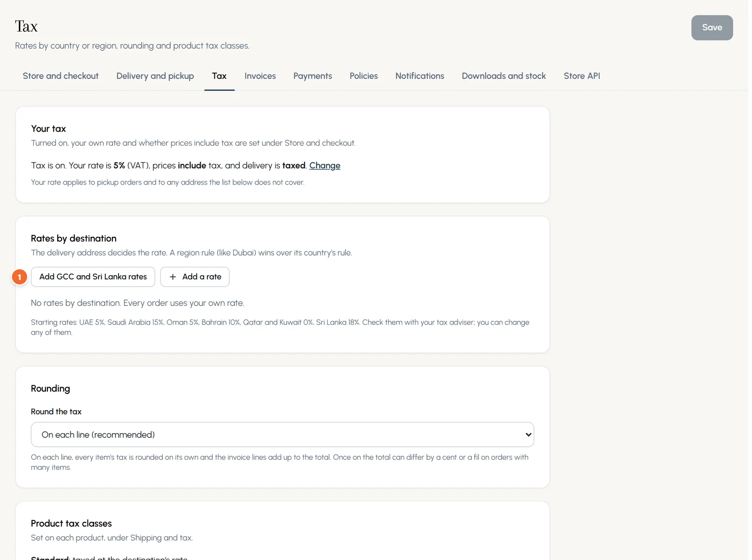Viewport: 752px width, 560px height.
Task: Select the Tax tab
Action: click(x=219, y=76)
